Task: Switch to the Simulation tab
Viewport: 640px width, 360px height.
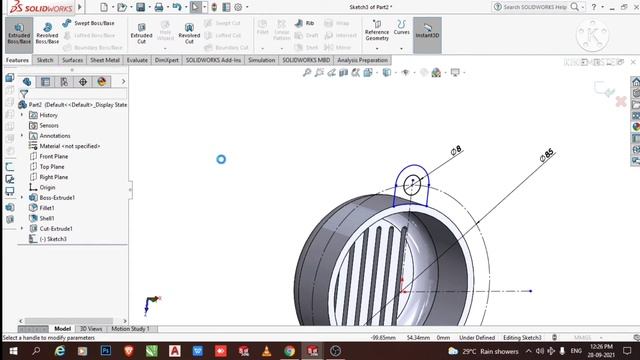Action: pyautogui.click(x=262, y=60)
